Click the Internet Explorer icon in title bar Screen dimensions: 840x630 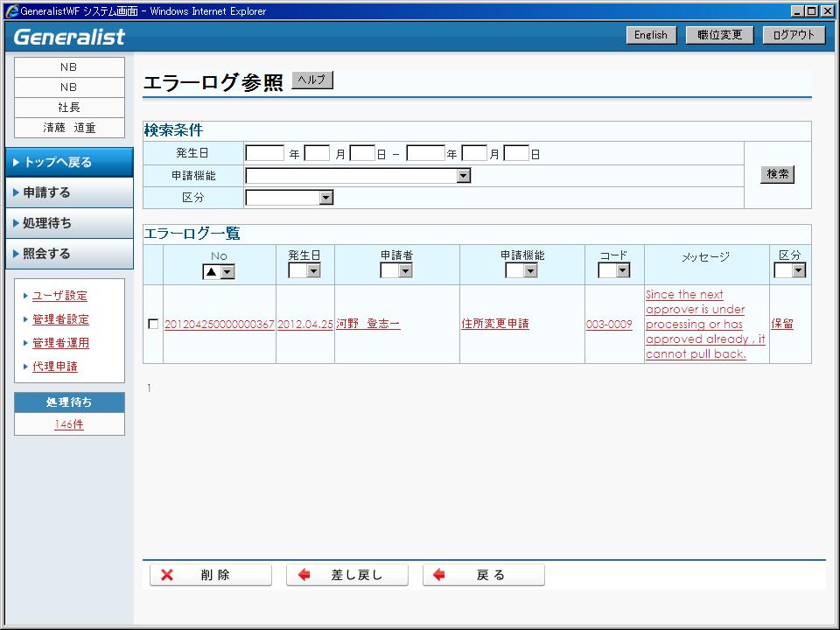tap(11, 11)
